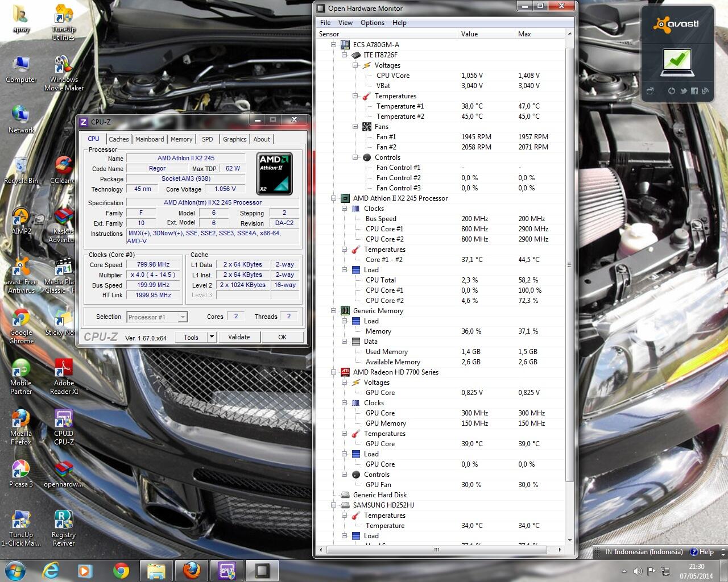The width and height of the screenshot is (728, 582).
Task: Open Windows Movie Maker desktop shortcut
Action: pyautogui.click(x=64, y=73)
